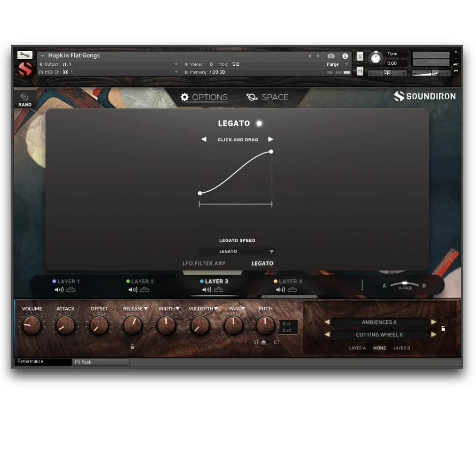Click the instrument volume slider in header
Viewport: 476px width, 476px height.
click(431, 74)
